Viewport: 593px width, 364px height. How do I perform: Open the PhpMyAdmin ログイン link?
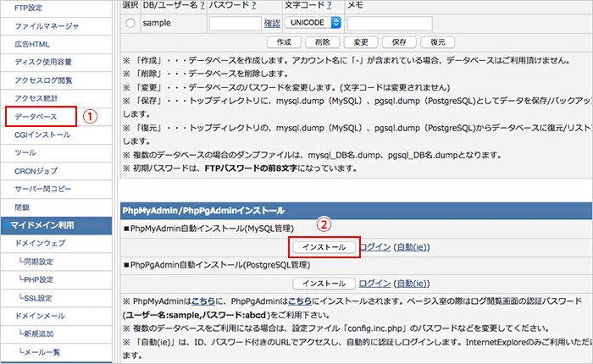pyautogui.click(x=375, y=246)
